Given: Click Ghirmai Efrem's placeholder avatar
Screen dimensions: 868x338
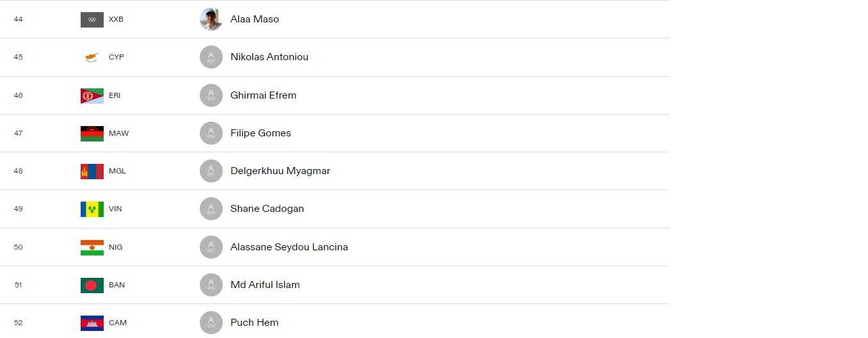Looking at the screenshot, I should (211, 95).
